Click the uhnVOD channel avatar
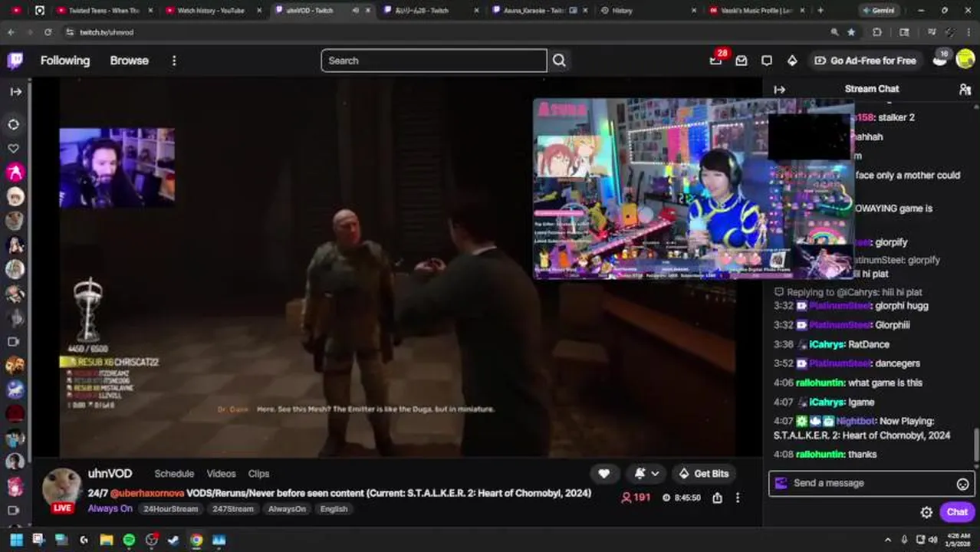The width and height of the screenshot is (980, 552). 62,488
